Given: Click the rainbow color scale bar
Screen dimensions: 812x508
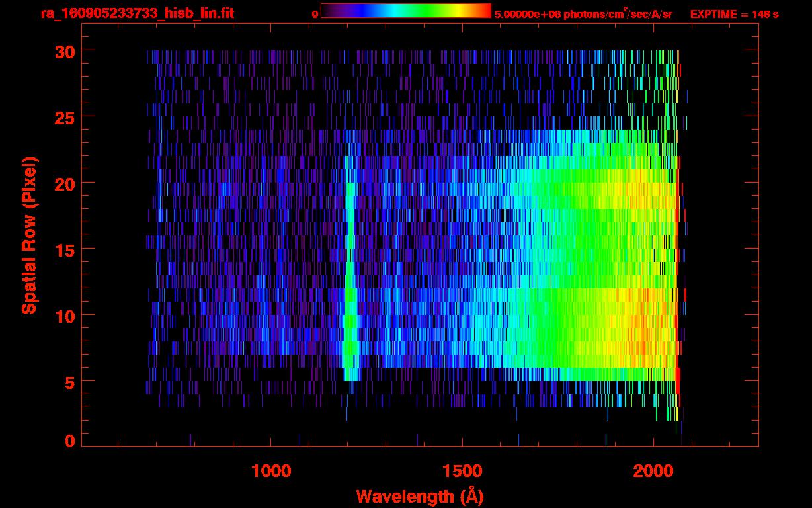Looking at the screenshot, I should 406,11.
